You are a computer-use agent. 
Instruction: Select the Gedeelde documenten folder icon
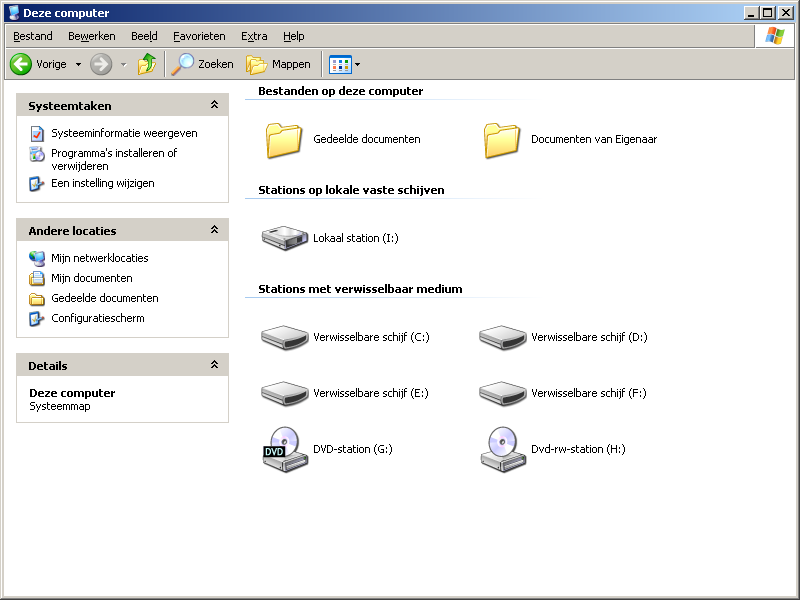coord(284,139)
